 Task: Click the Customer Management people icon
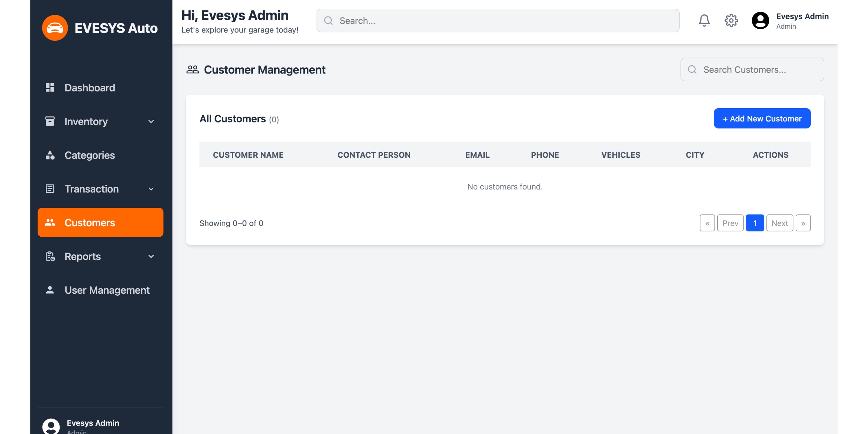(192, 69)
